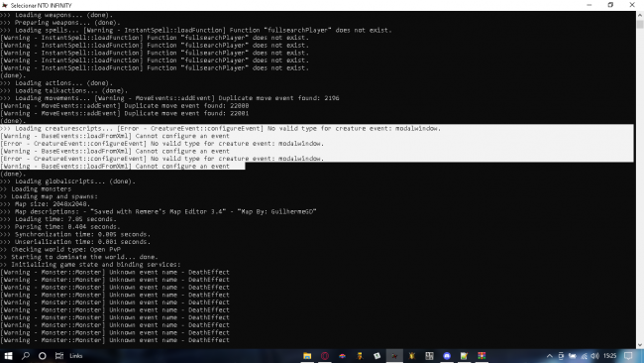Open Notepad++ from the taskbar

click(464, 356)
